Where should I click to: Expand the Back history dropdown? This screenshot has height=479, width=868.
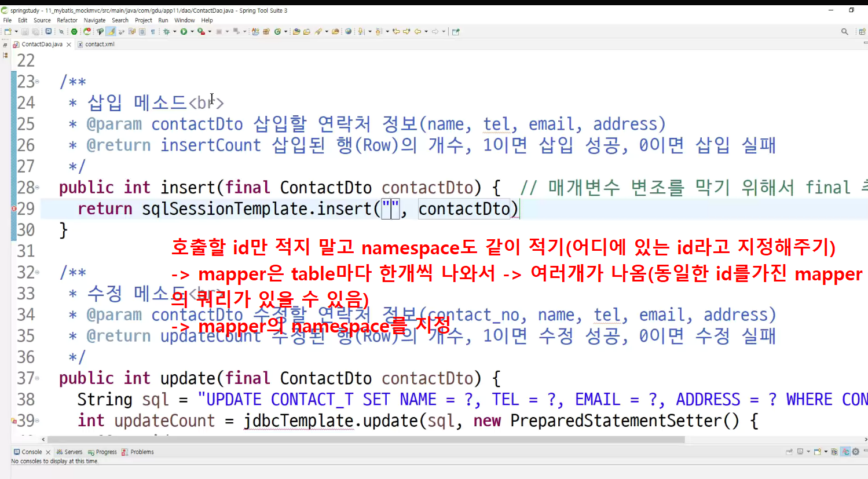[x=426, y=32]
